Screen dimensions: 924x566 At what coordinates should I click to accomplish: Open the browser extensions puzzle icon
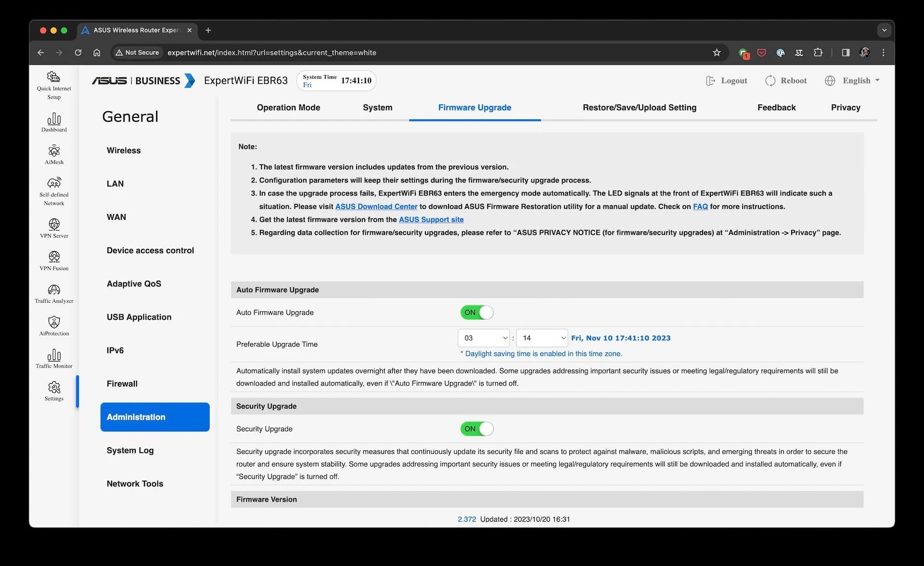pyautogui.click(x=818, y=52)
